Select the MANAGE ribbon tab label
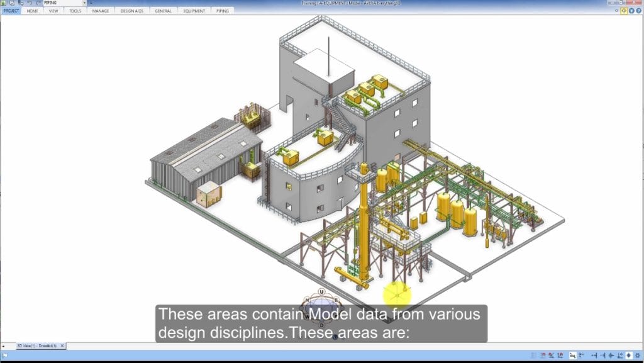This screenshot has width=644, height=363. pos(101,10)
